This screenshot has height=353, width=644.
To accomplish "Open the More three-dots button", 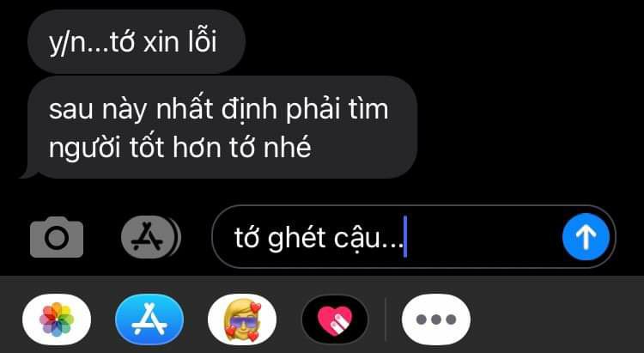I will [x=436, y=320].
